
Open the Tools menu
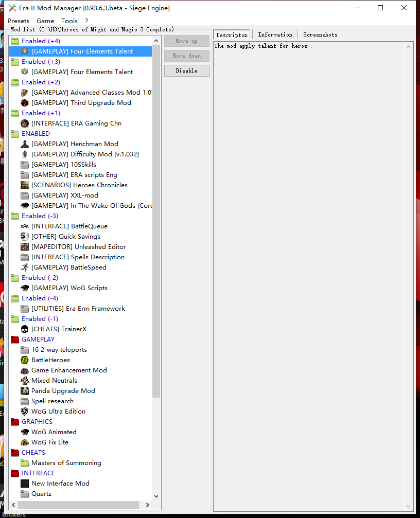point(69,21)
